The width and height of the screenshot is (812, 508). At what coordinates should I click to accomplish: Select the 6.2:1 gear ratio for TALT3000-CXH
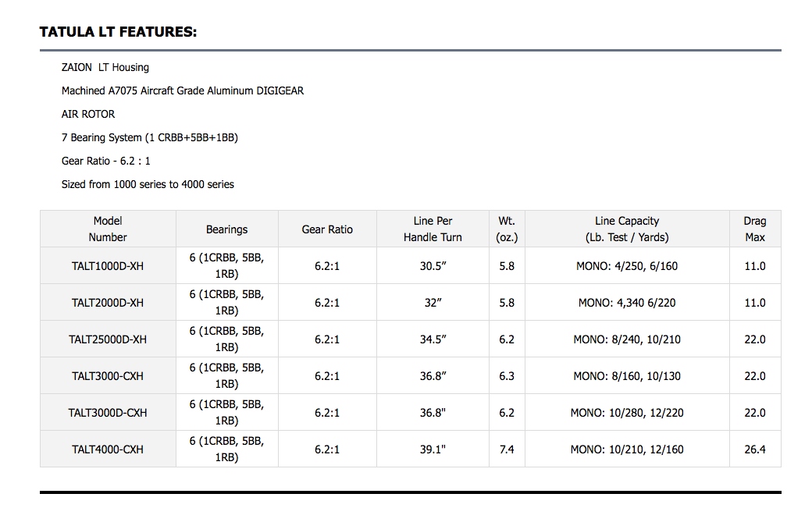(x=327, y=376)
